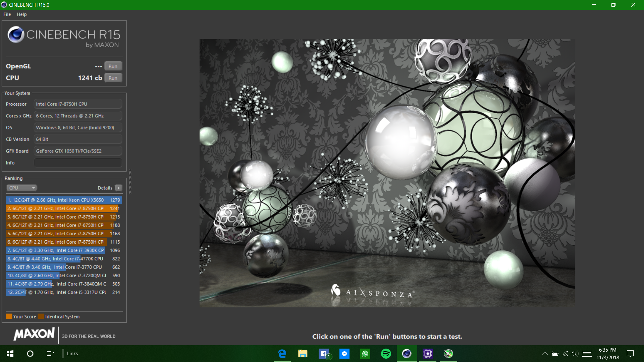The width and height of the screenshot is (644, 362).
Task: Click the empty Info field
Action: (78, 163)
